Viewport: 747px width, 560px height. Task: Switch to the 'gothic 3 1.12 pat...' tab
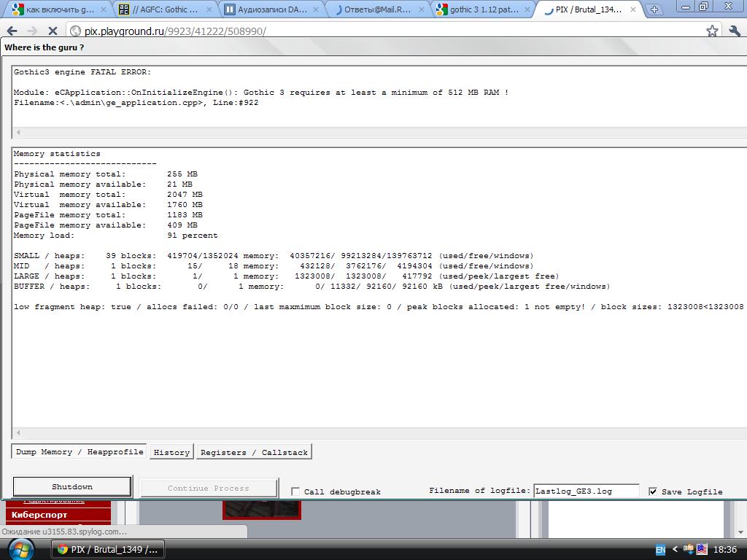click(x=483, y=9)
